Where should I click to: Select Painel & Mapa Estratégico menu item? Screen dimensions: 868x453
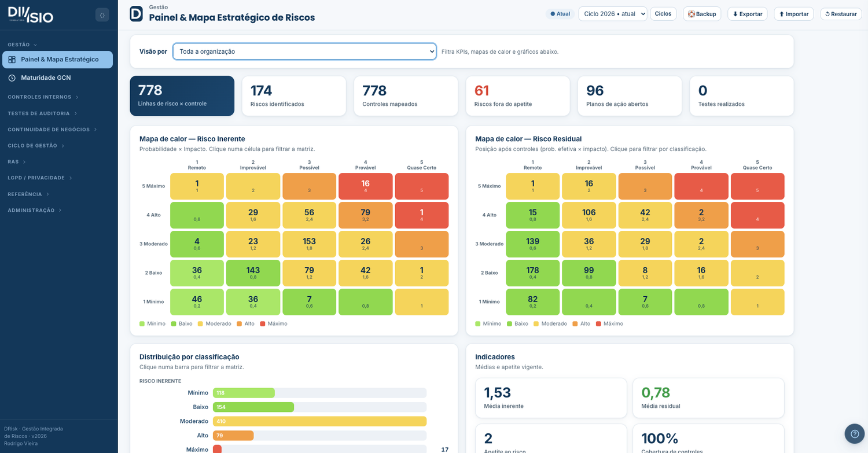pyautogui.click(x=58, y=60)
